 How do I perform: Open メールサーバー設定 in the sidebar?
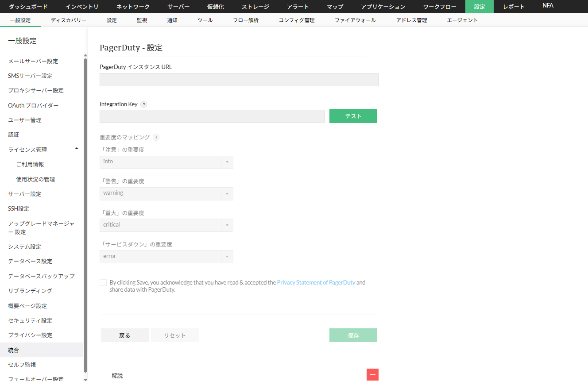[33, 61]
